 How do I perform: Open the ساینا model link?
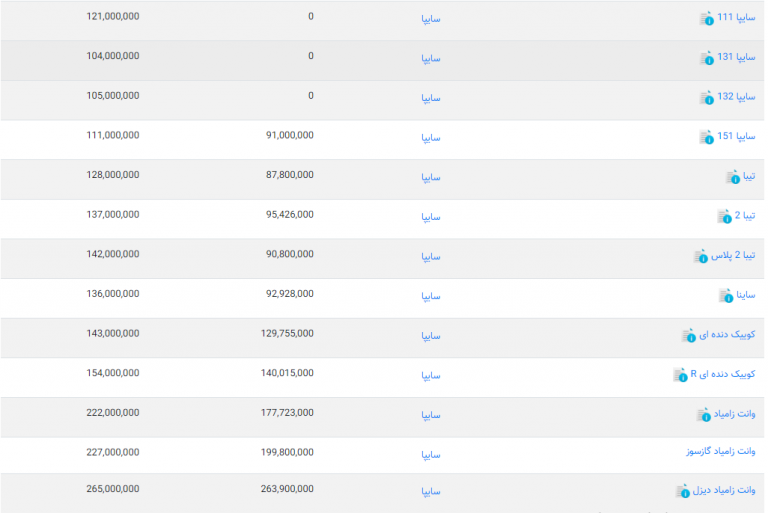point(746,295)
